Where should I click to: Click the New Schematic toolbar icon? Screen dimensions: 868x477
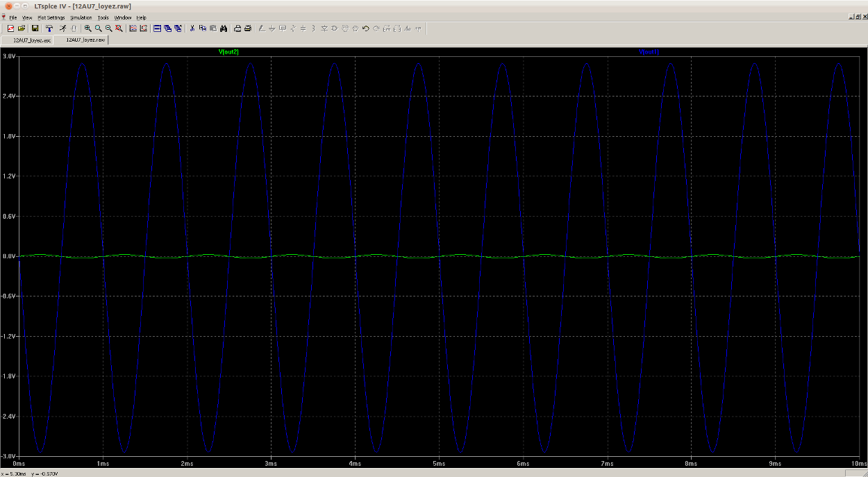pos(10,28)
